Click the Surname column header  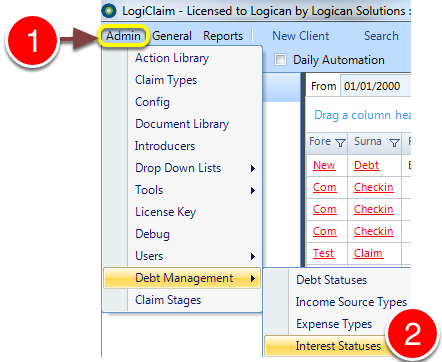point(375,142)
